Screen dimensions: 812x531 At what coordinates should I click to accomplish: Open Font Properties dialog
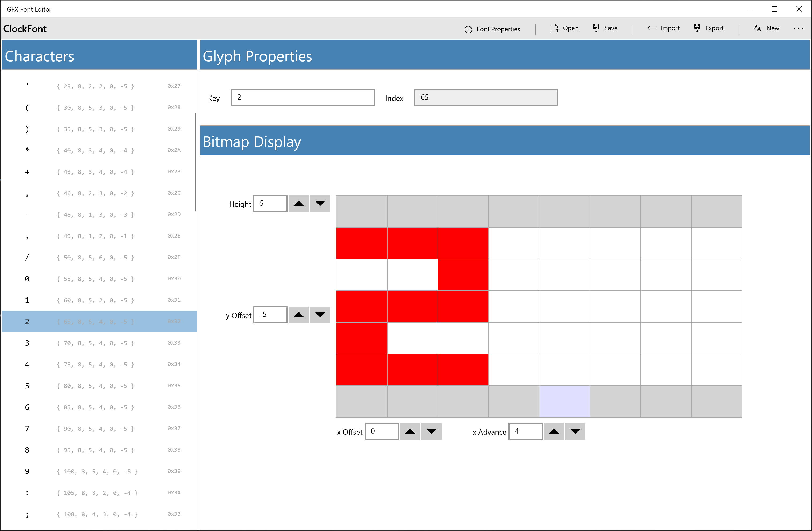(492, 29)
